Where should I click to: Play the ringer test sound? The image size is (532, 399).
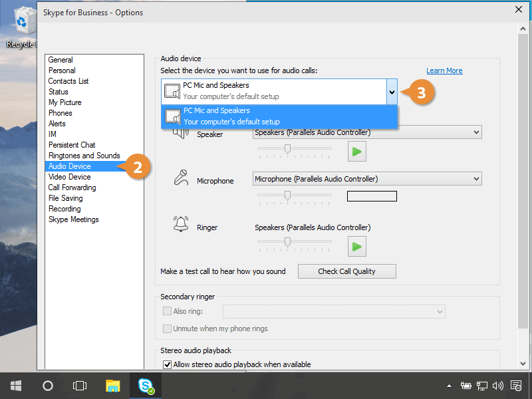pyautogui.click(x=356, y=247)
